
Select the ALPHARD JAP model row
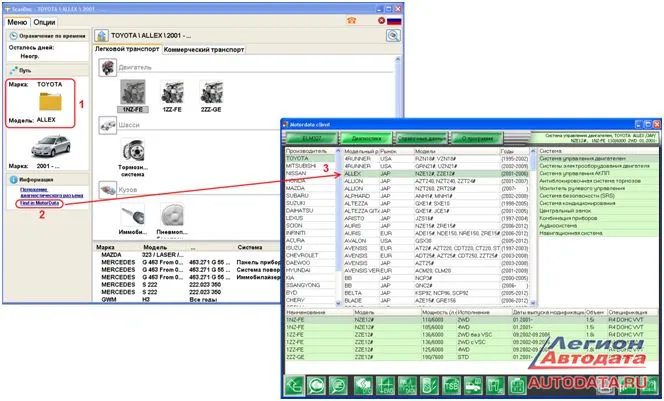[x=436, y=196]
